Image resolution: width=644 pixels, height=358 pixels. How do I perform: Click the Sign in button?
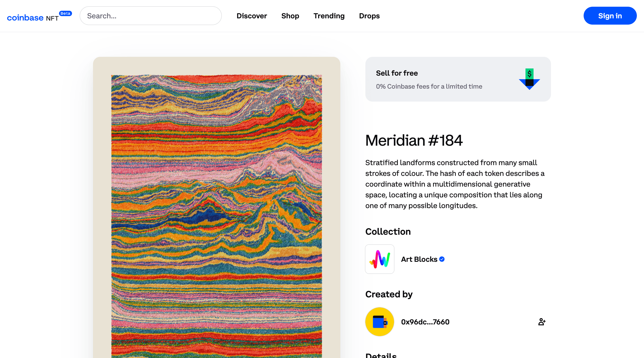pyautogui.click(x=610, y=15)
